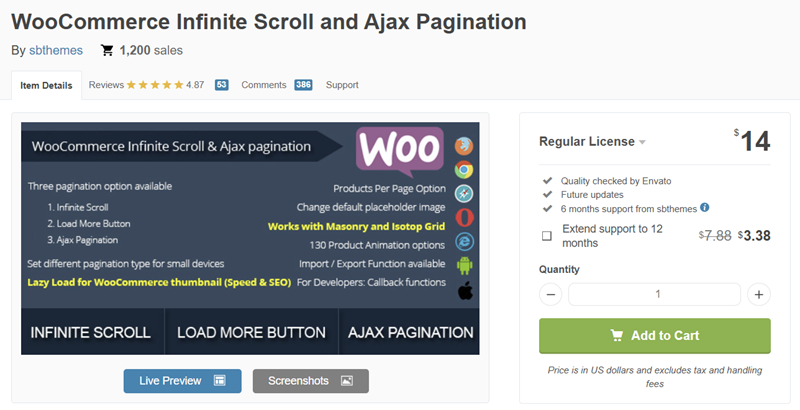Click the Opera browser icon in banner
Screen dimensions: 800x410
464,218
